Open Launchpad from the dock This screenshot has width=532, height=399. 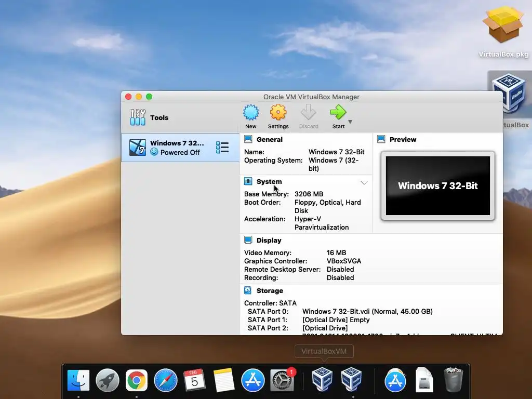[x=107, y=380]
